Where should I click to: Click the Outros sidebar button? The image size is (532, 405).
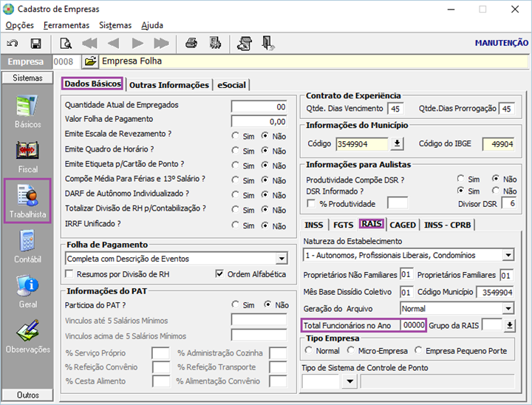click(27, 395)
